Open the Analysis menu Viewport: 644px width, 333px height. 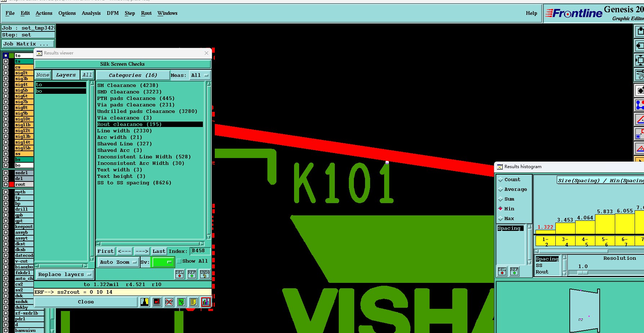[x=91, y=13]
